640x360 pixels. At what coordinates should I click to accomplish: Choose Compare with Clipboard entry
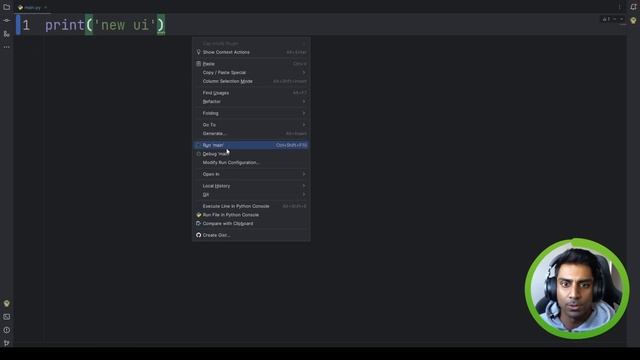click(251, 224)
